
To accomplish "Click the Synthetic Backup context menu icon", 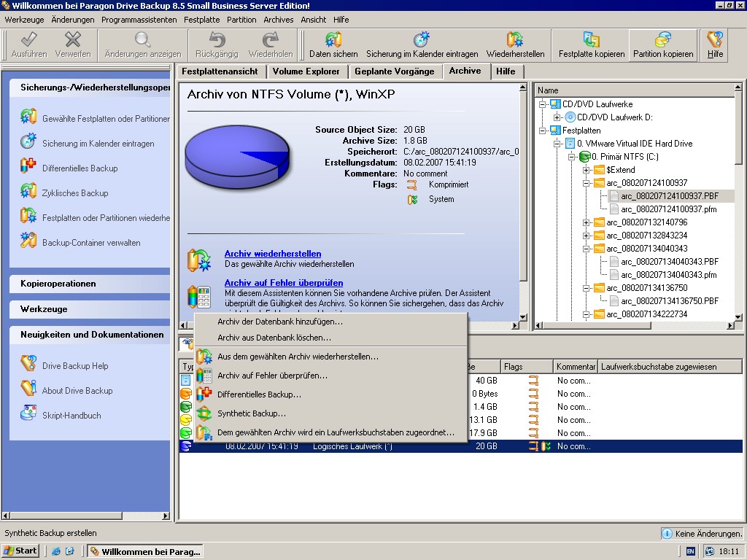I will [x=204, y=413].
